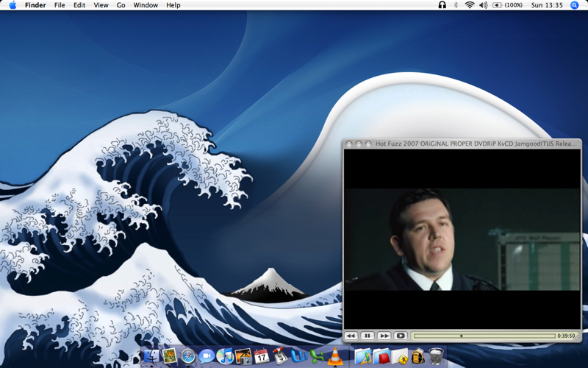This screenshot has height=368, width=588.
Task: Minimize the Hot Fuzz VLC window
Action: [x=359, y=144]
